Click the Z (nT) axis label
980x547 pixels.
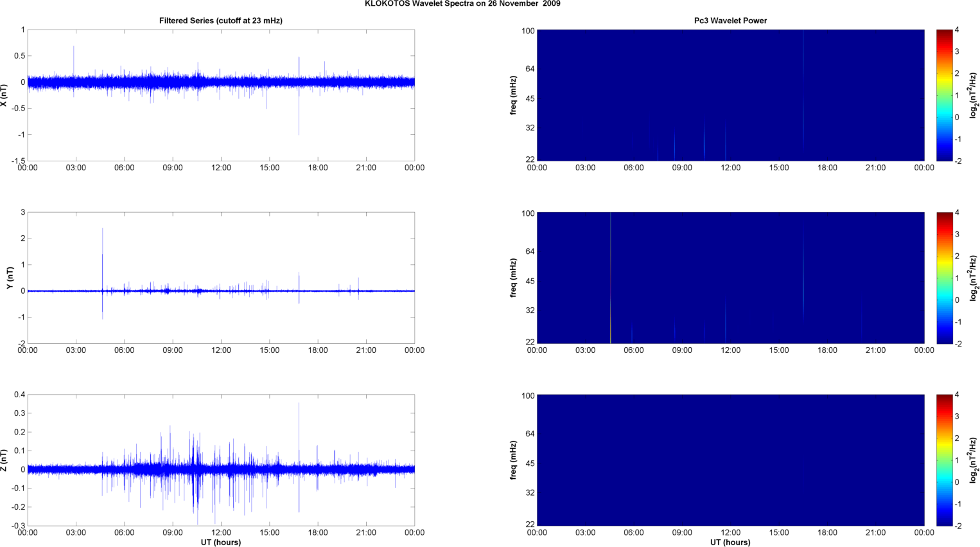[4, 460]
